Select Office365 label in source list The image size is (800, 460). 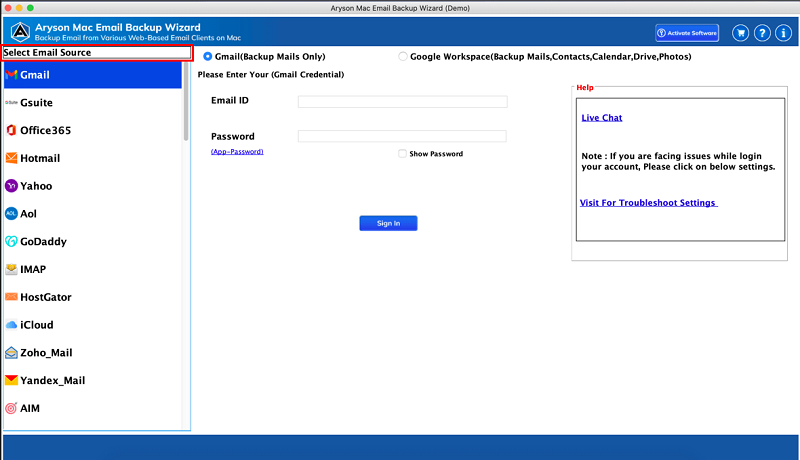pyautogui.click(x=45, y=130)
